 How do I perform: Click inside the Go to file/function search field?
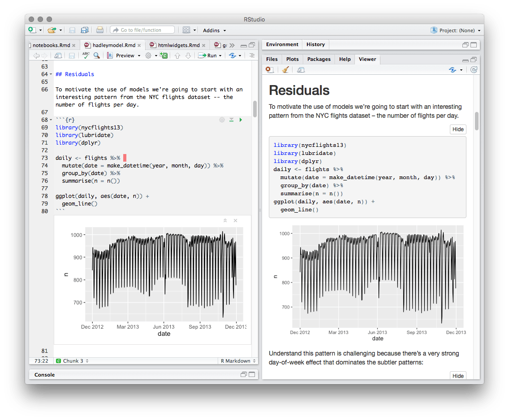point(143,30)
